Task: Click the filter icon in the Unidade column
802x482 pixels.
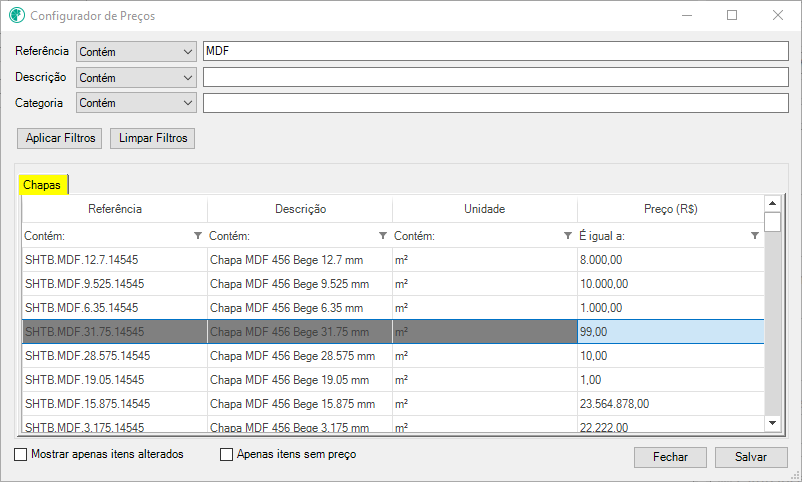Action: coord(568,236)
